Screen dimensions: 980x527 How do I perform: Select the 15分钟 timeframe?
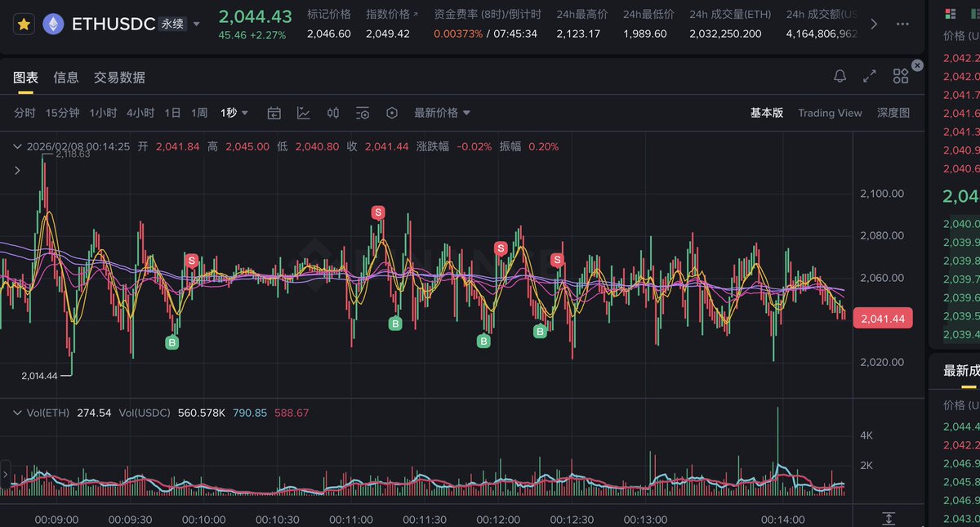click(x=62, y=113)
